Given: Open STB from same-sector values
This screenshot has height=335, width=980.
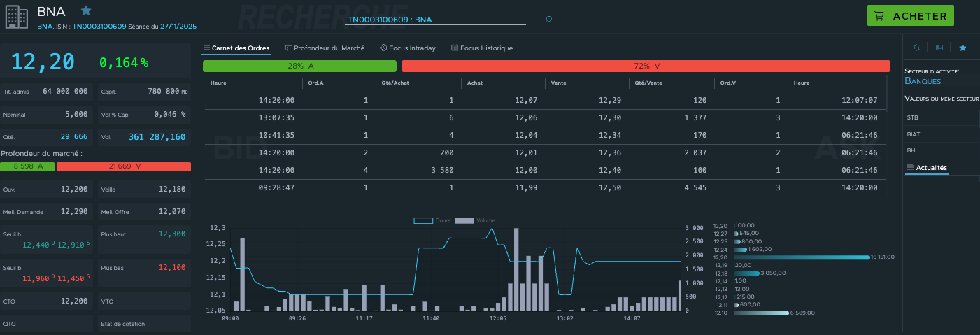Looking at the screenshot, I should point(913,117).
